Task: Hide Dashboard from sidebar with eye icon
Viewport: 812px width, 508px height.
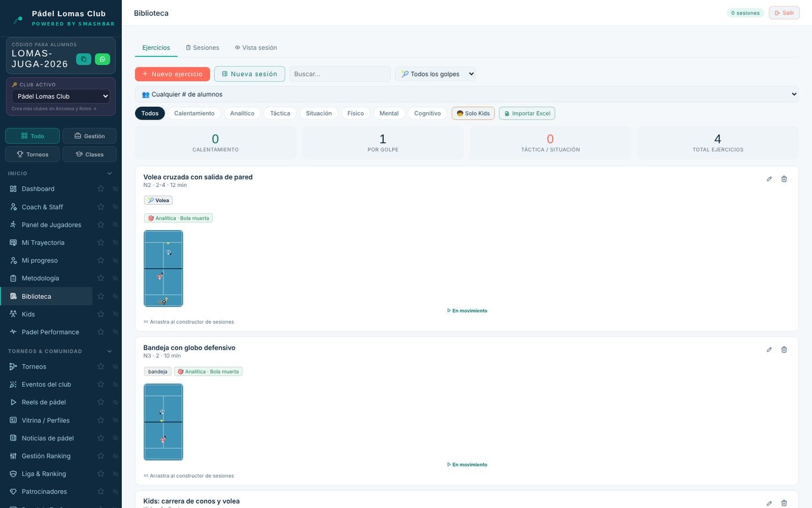Action: click(115, 189)
